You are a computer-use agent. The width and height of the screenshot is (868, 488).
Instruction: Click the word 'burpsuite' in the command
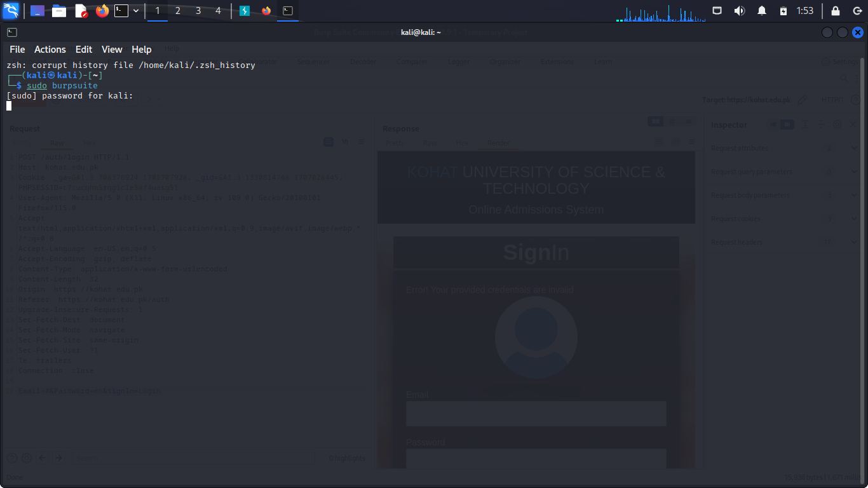point(75,85)
